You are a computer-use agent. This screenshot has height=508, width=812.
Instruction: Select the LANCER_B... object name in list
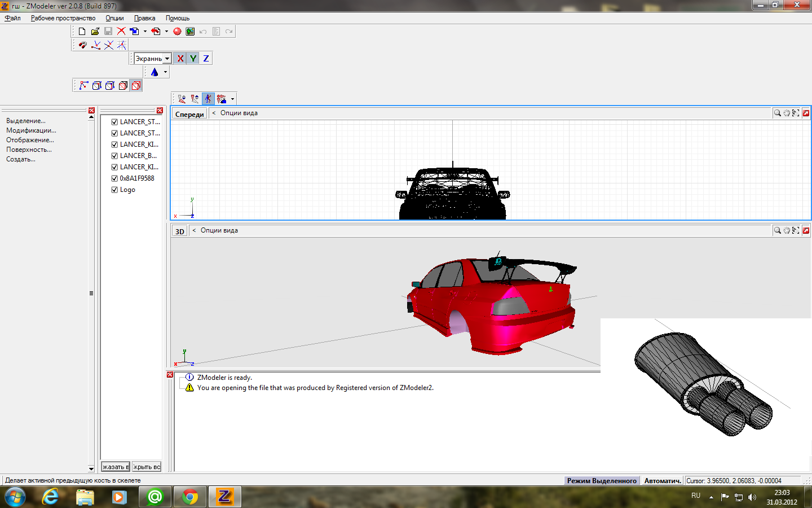[x=138, y=156]
